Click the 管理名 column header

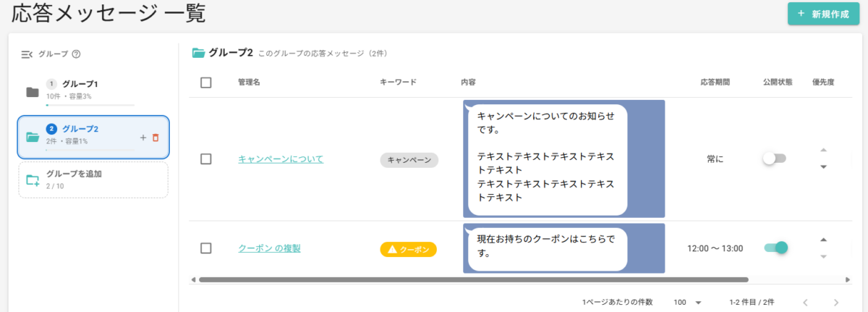tap(249, 83)
